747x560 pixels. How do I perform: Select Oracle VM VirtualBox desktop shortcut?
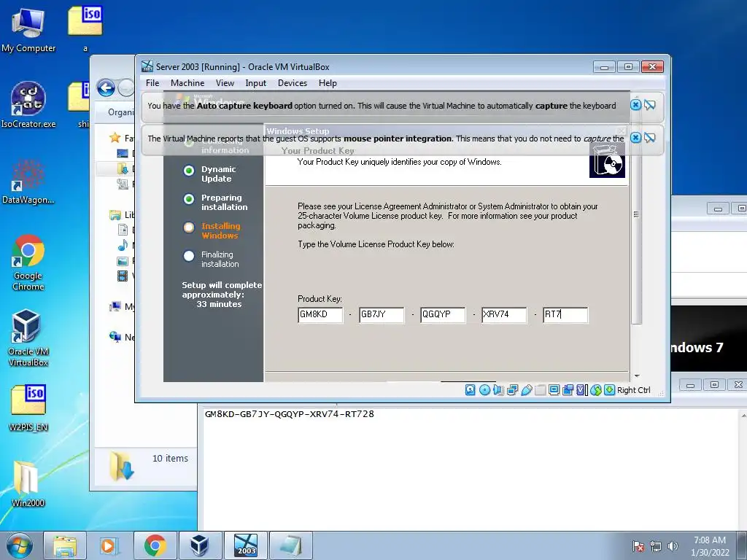tap(28, 338)
